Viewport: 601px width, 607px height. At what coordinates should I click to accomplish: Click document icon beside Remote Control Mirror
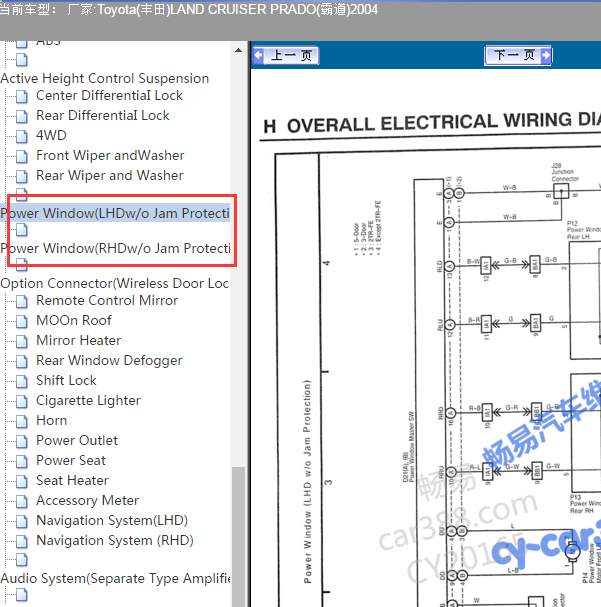tap(22, 301)
